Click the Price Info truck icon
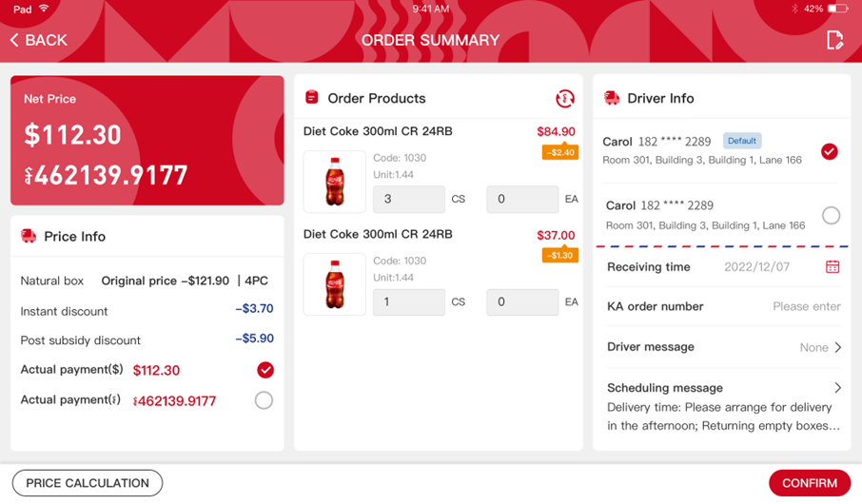The height and width of the screenshot is (504, 862). 28,236
